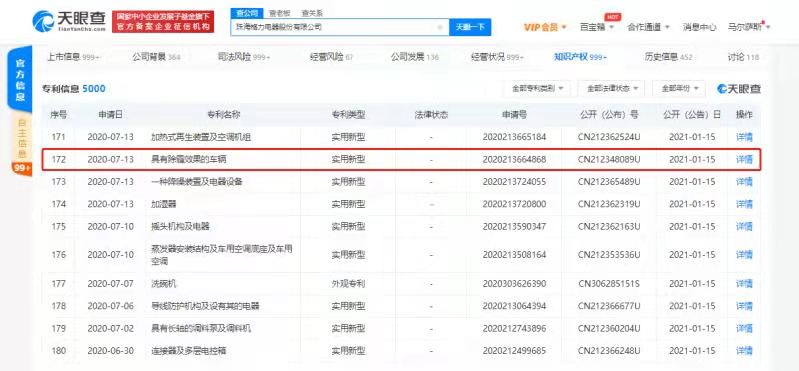Open the 合作通道 dropdown menu
The image size is (799, 371).
(648, 27)
